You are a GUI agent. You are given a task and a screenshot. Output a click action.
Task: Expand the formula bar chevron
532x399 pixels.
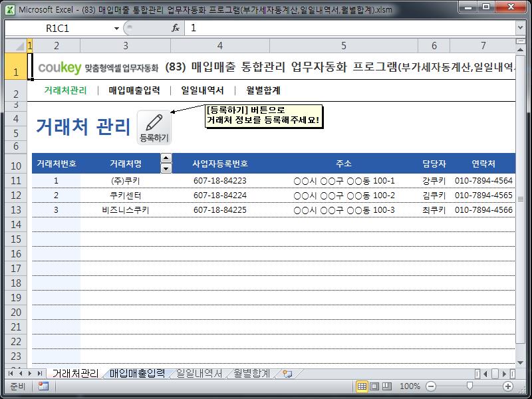coord(521,28)
